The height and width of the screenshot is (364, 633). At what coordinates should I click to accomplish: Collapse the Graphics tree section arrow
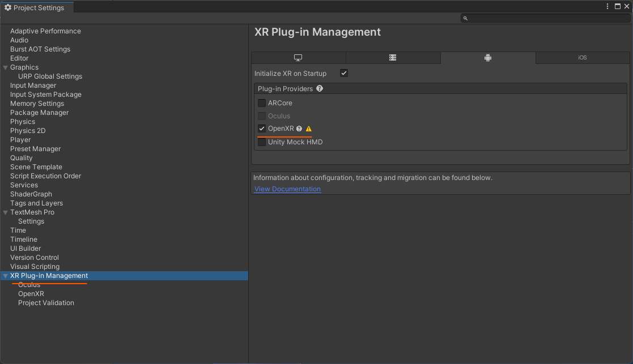(x=5, y=67)
